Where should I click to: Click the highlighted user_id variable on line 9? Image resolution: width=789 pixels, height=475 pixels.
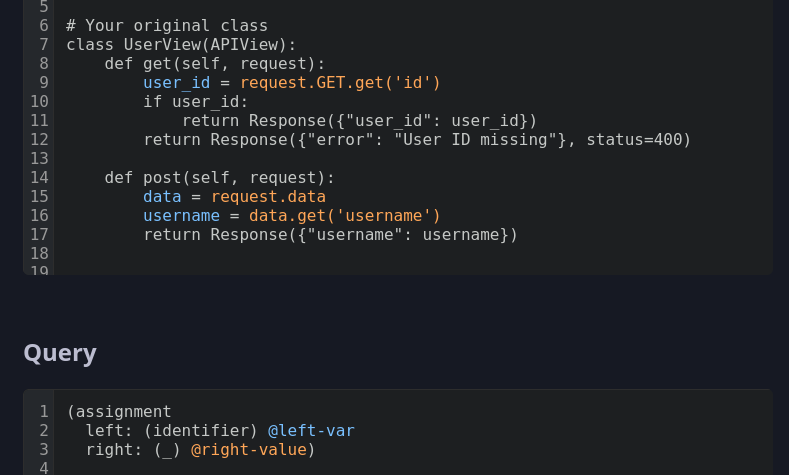pyautogui.click(x=177, y=83)
